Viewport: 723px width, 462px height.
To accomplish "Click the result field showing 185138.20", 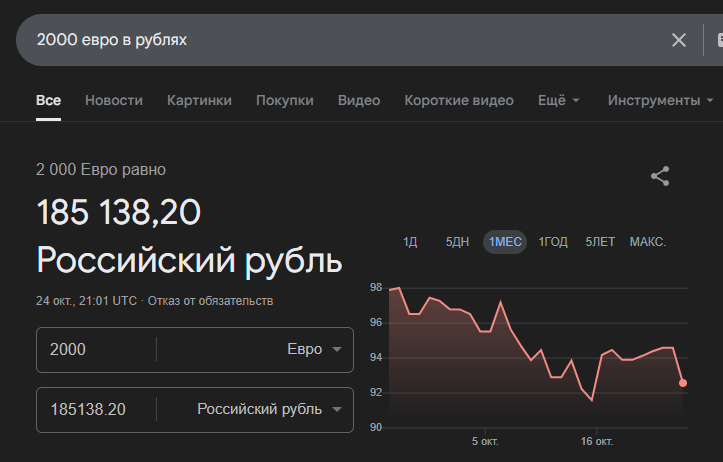I will pos(96,409).
